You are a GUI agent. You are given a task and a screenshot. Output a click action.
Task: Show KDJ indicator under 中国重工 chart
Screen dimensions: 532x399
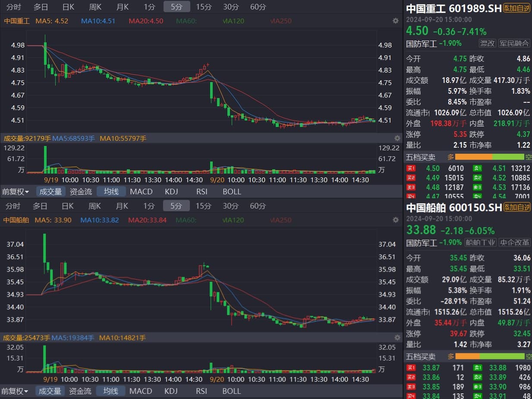(x=171, y=192)
